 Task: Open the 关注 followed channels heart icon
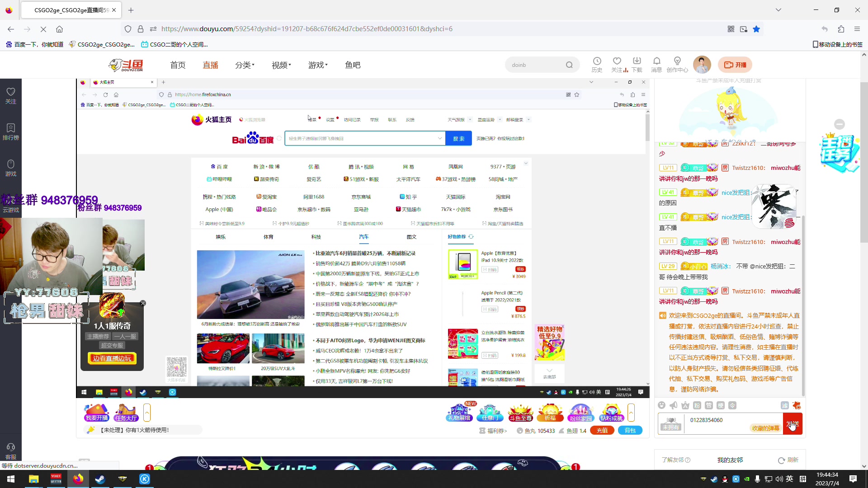[617, 65]
